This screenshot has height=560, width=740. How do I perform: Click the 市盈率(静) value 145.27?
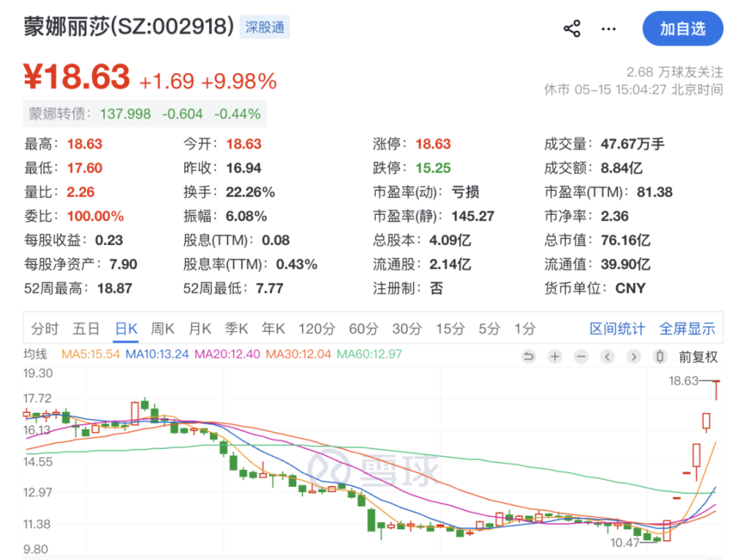(x=473, y=216)
